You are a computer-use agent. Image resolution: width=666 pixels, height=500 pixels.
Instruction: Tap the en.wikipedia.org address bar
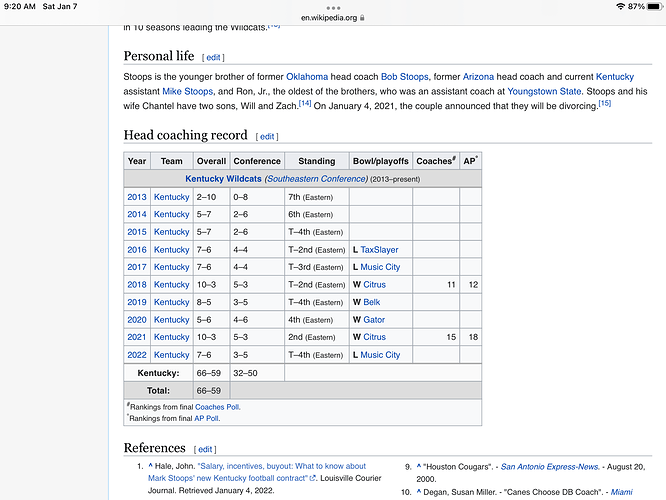pos(333,18)
